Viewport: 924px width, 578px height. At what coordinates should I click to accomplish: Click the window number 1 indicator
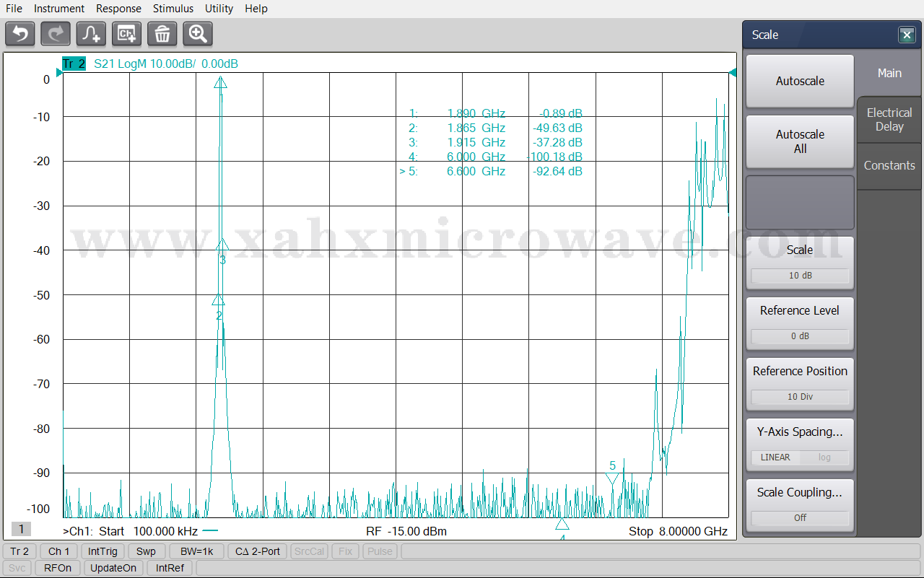(21, 530)
